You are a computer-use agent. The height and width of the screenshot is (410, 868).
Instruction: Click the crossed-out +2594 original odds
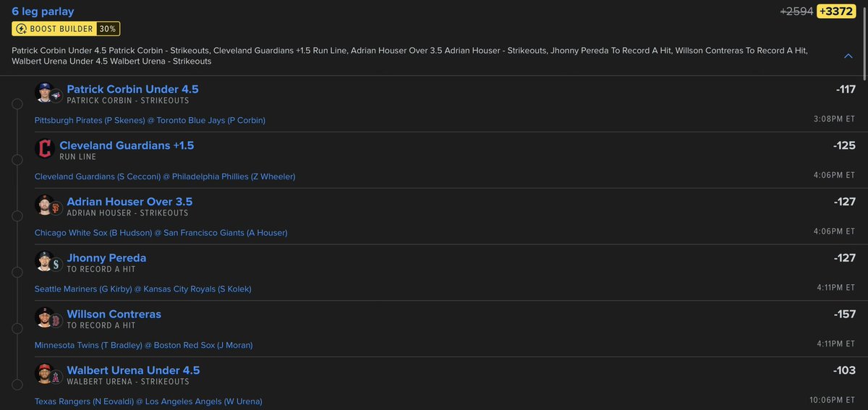click(799, 11)
